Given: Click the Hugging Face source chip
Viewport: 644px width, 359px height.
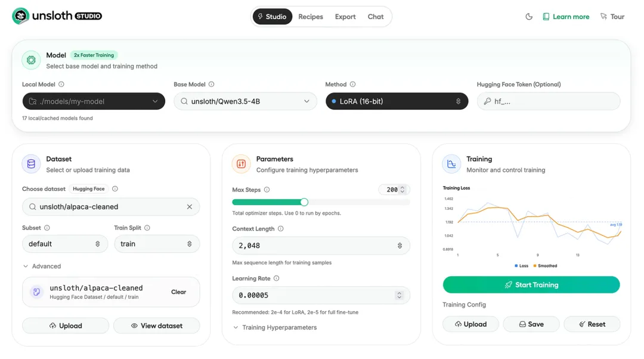Looking at the screenshot, I should [89, 189].
